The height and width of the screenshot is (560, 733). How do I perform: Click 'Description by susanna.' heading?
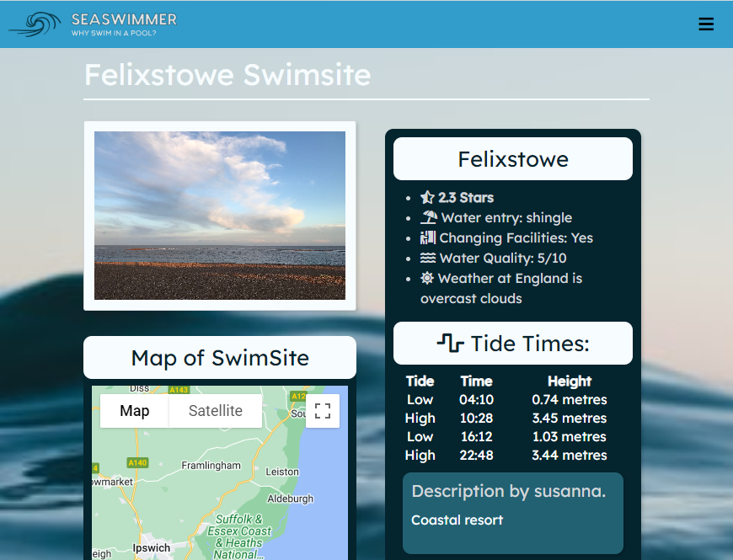click(509, 491)
